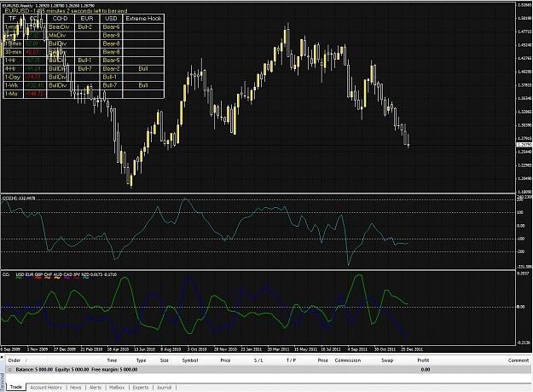Click the Profit column header
Screen dimensions: 533x392
point(423,360)
